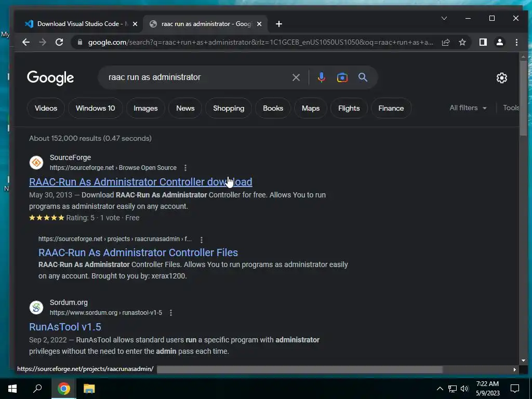Share this page via share icon

pyautogui.click(x=445, y=43)
